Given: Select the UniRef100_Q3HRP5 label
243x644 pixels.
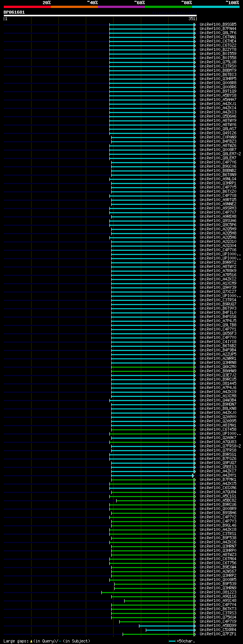Looking at the screenshot, I should pos(218,79).
